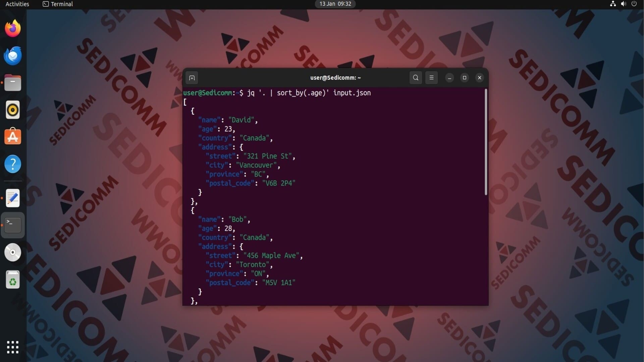Viewport: 644px width, 362px height.
Task: Open the terminal hamburger menu
Action: (431, 78)
